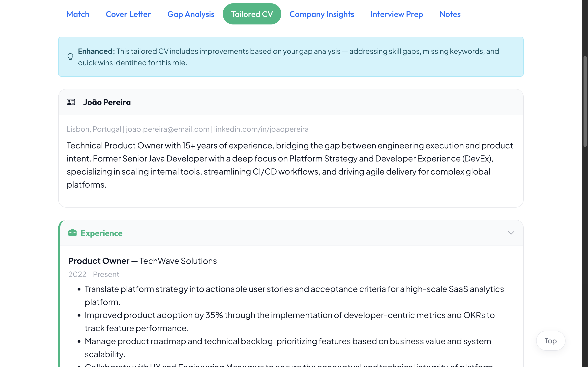Open Company Insights tab
This screenshot has width=588, height=367.
pyautogui.click(x=322, y=14)
